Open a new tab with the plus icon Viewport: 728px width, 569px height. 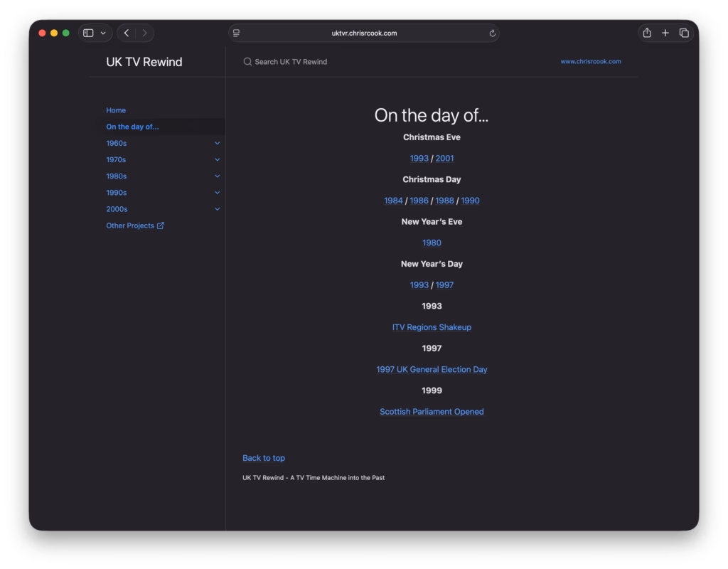click(x=665, y=33)
